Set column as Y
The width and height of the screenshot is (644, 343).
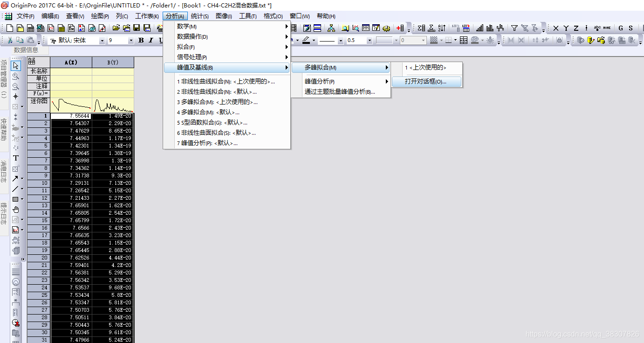coord(566,28)
